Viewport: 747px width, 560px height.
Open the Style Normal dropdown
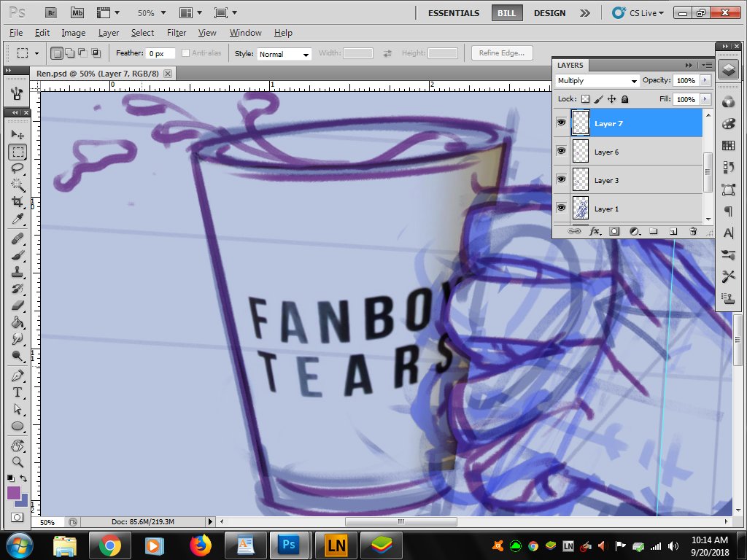point(285,54)
